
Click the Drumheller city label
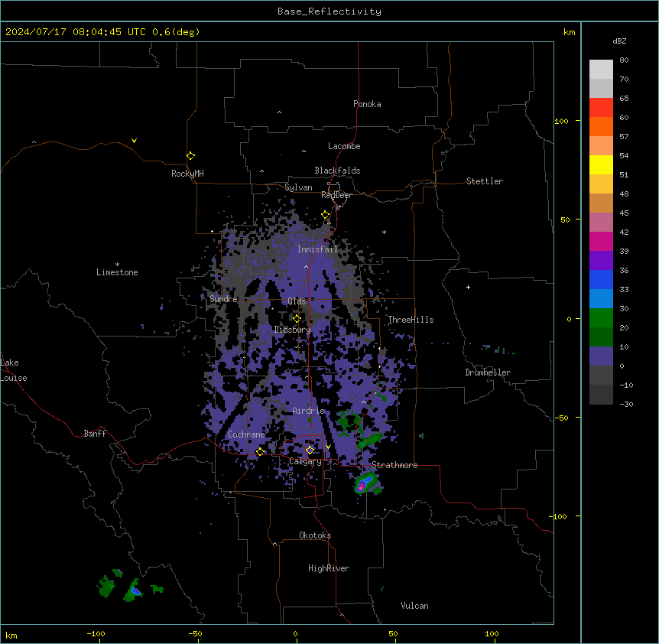point(488,372)
